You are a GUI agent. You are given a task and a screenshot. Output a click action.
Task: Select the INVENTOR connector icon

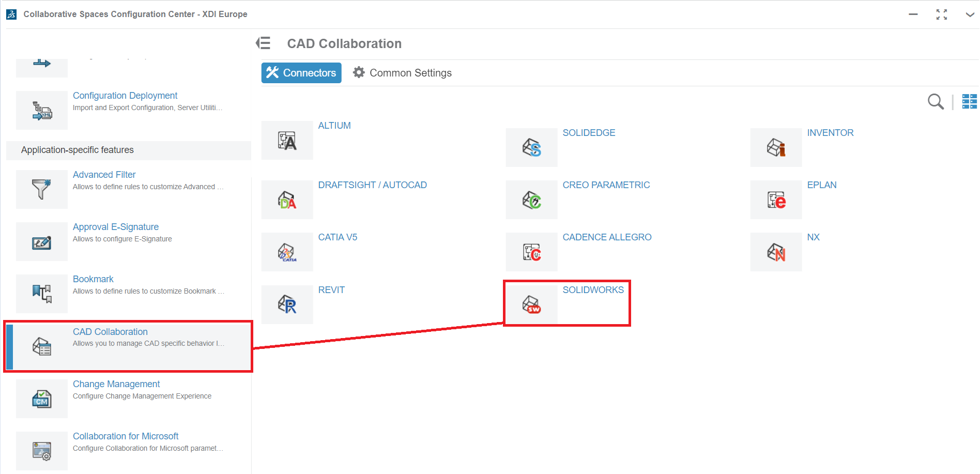coord(776,148)
